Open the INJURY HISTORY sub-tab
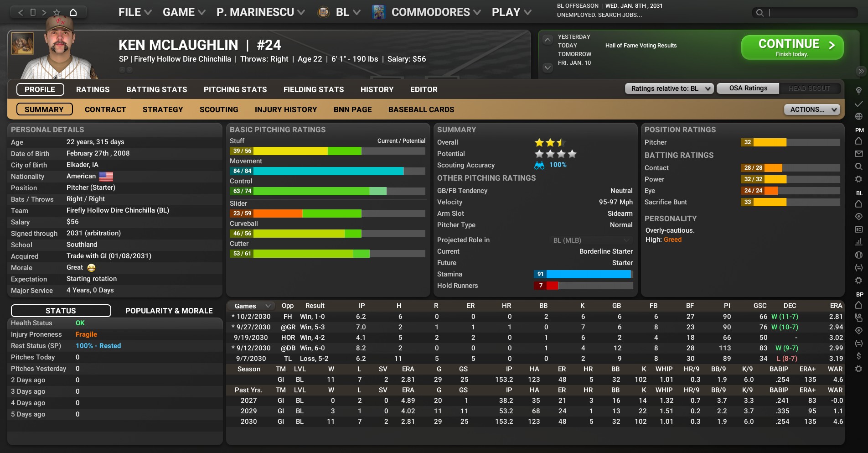The width and height of the screenshot is (868, 453). click(x=286, y=109)
